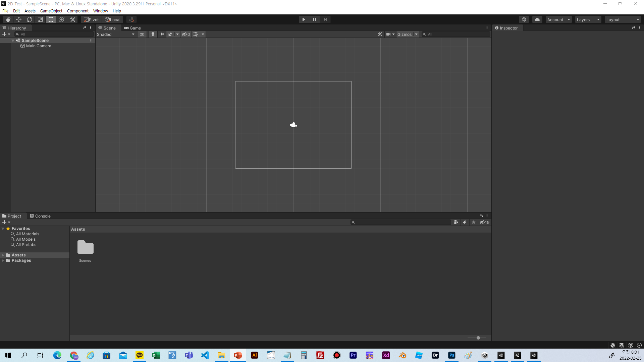This screenshot has width=644, height=362.
Task: Select the Scale tool
Action: coord(40,19)
